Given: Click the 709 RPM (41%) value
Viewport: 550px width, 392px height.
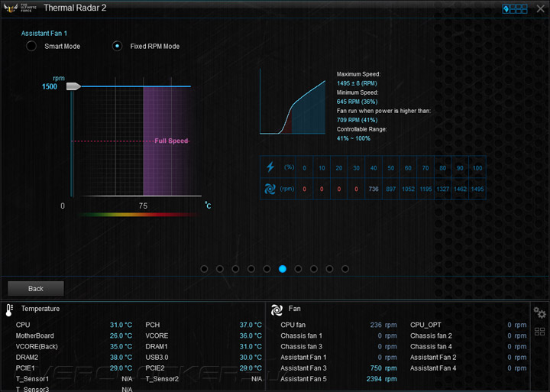Looking at the screenshot, I should click(x=357, y=120).
